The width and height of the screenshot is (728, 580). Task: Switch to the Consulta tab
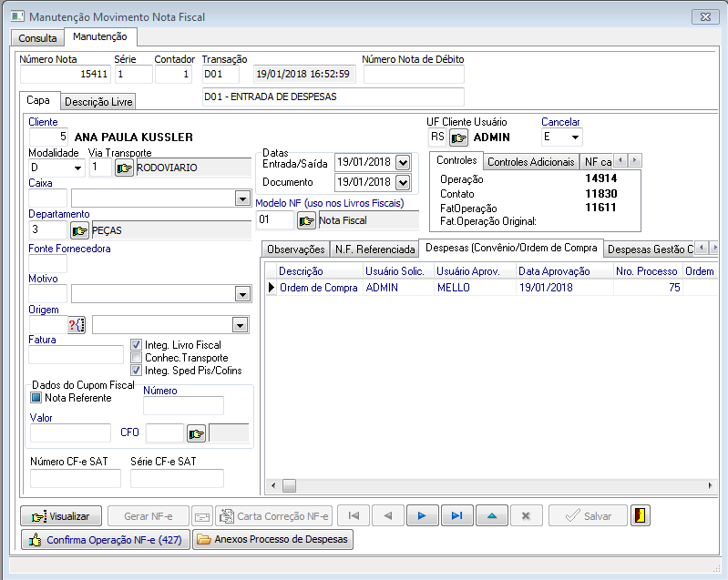click(37, 38)
